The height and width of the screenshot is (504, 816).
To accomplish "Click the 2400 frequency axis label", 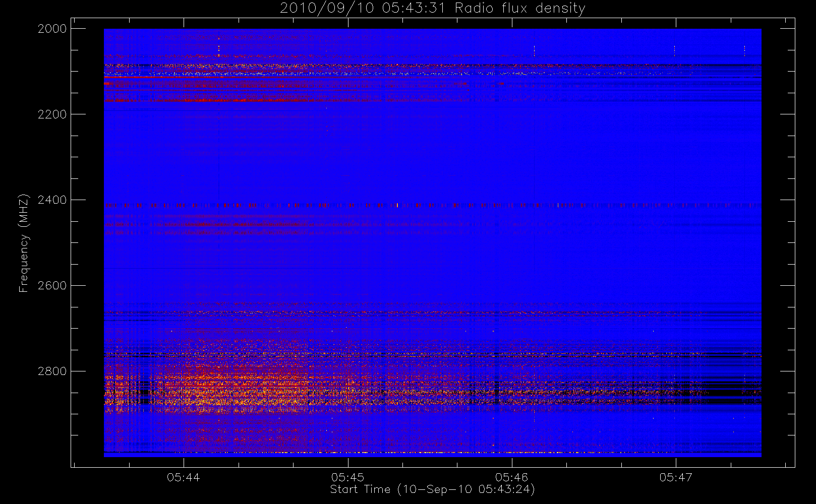I will tap(52, 200).
